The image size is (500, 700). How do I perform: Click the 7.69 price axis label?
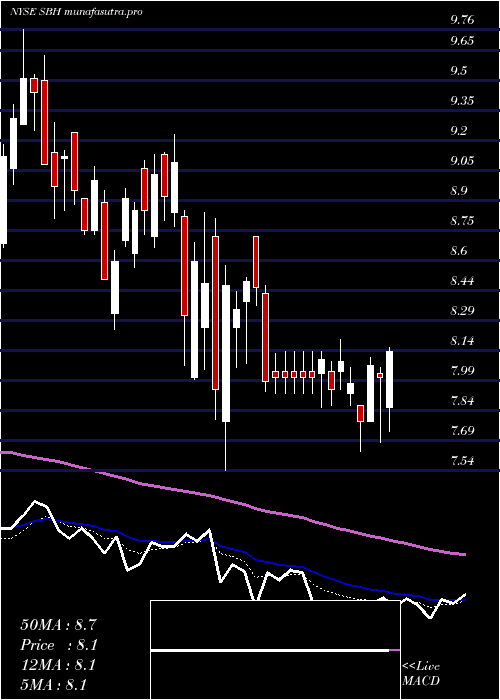tap(462, 431)
